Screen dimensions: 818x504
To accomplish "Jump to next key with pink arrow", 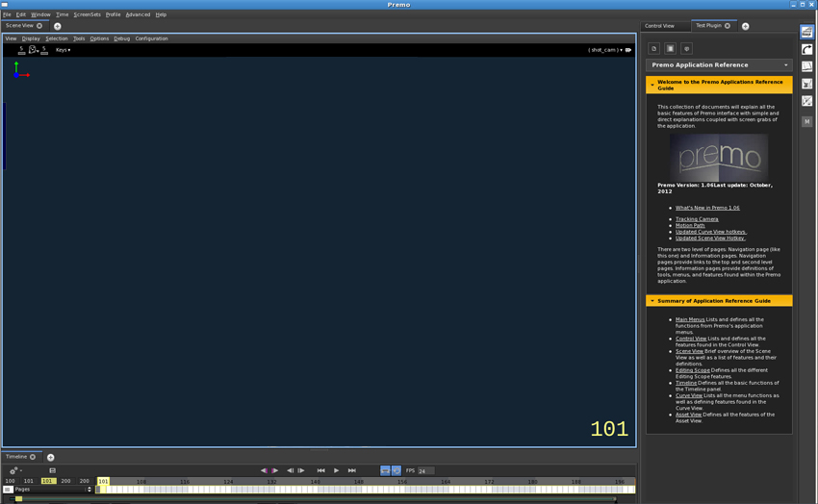I will pyautogui.click(x=274, y=470).
